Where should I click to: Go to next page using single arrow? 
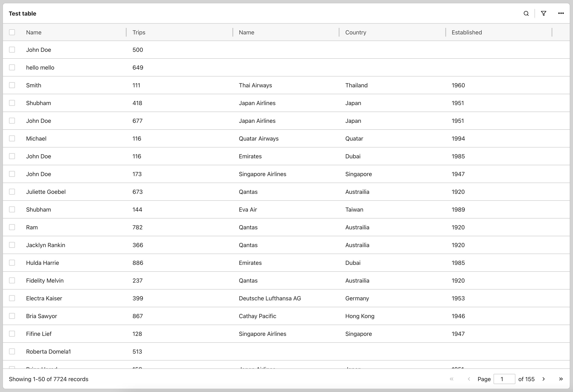pyautogui.click(x=544, y=379)
